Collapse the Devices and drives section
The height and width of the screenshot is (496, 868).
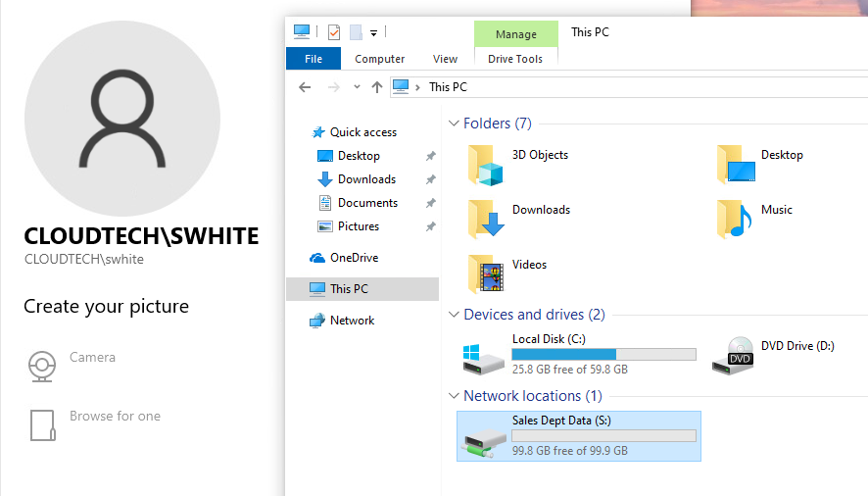pyautogui.click(x=454, y=315)
